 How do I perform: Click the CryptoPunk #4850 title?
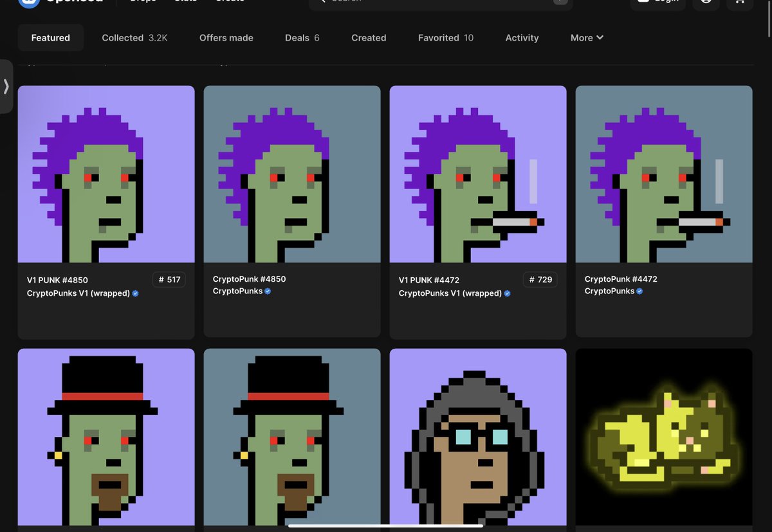pyautogui.click(x=249, y=279)
